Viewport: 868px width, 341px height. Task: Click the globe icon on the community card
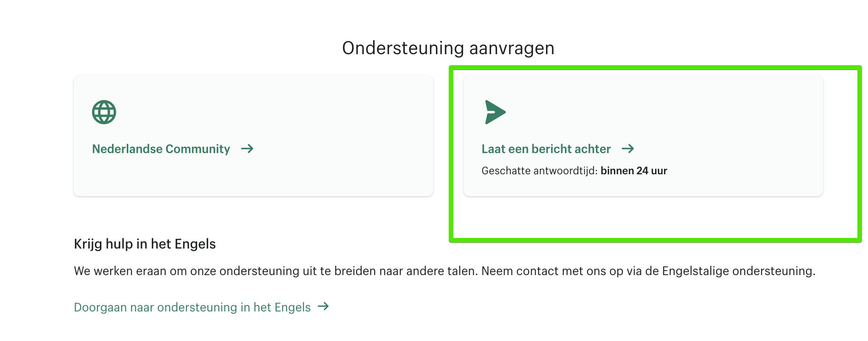pos(104,112)
